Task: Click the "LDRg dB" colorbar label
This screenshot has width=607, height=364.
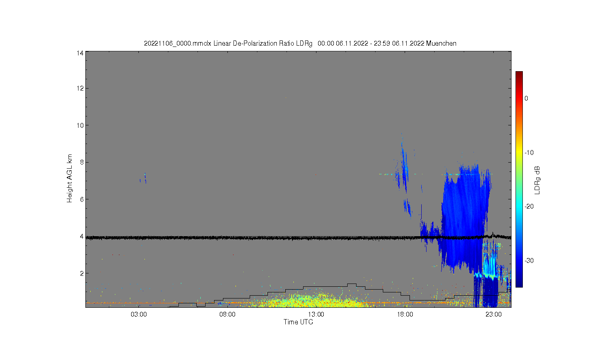Action: click(537, 180)
